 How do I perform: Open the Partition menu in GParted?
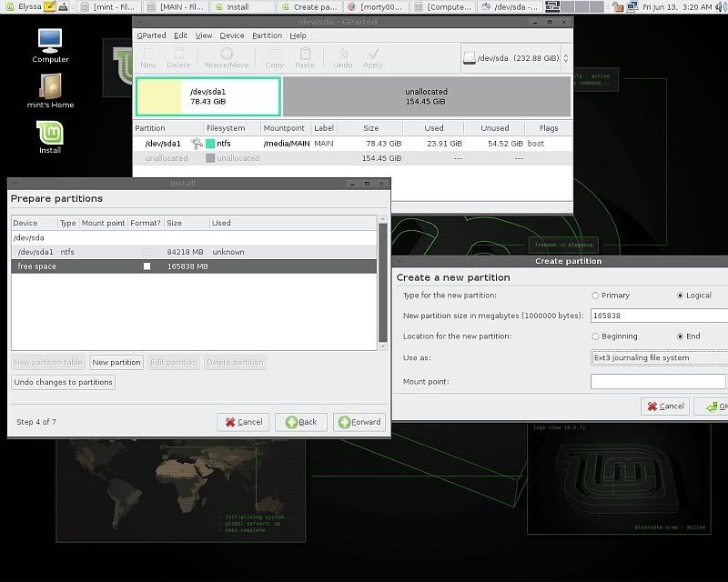[x=267, y=35]
